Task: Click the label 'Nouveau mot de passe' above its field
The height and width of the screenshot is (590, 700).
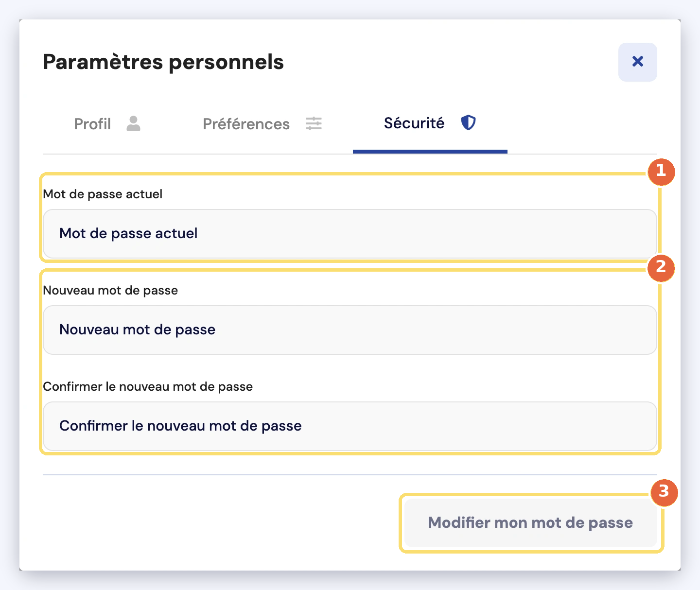Action: point(110,291)
